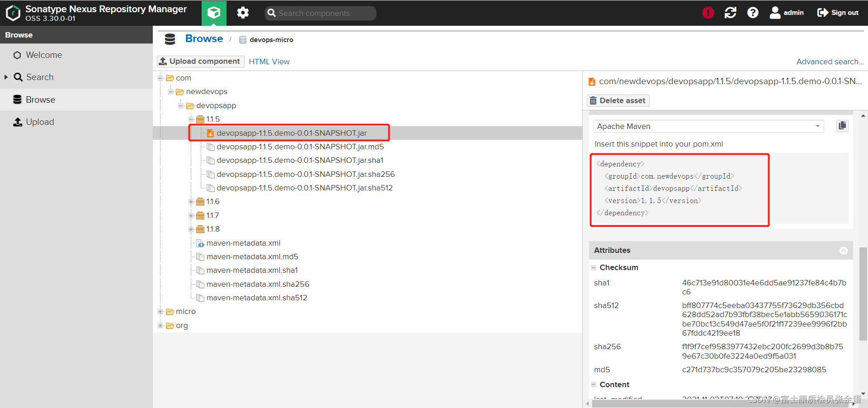The width and height of the screenshot is (868, 408).
Task: Collapse the Attributes panel
Action: pos(844,251)
